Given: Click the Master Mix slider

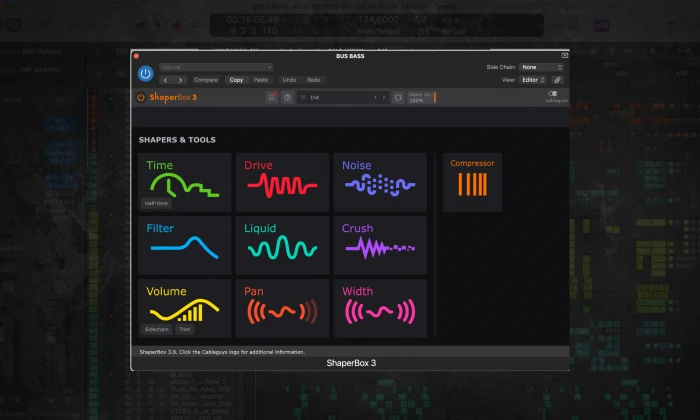Looking at the screenshot, I should (421, 97).
